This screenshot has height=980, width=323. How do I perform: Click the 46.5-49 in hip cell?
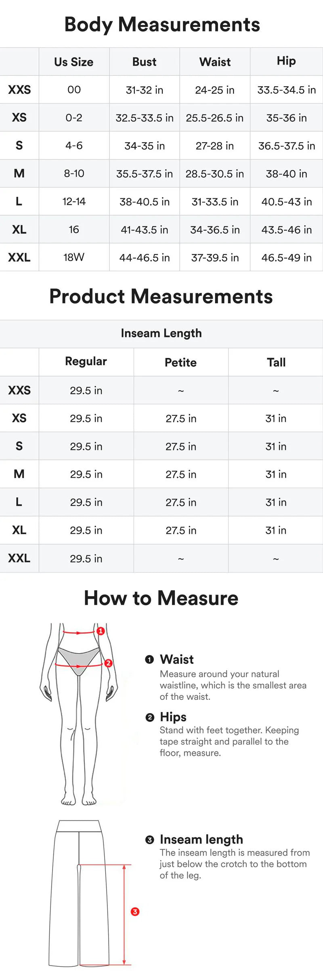286,258
